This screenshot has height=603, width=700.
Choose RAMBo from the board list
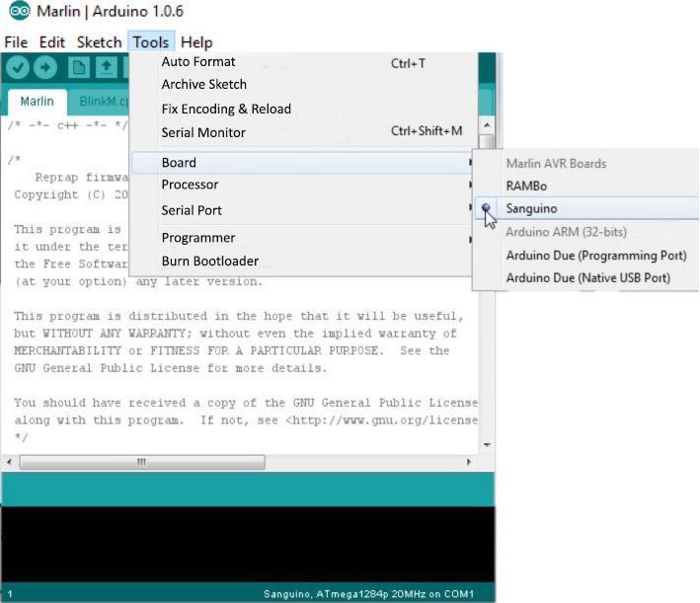click(526, 186)
